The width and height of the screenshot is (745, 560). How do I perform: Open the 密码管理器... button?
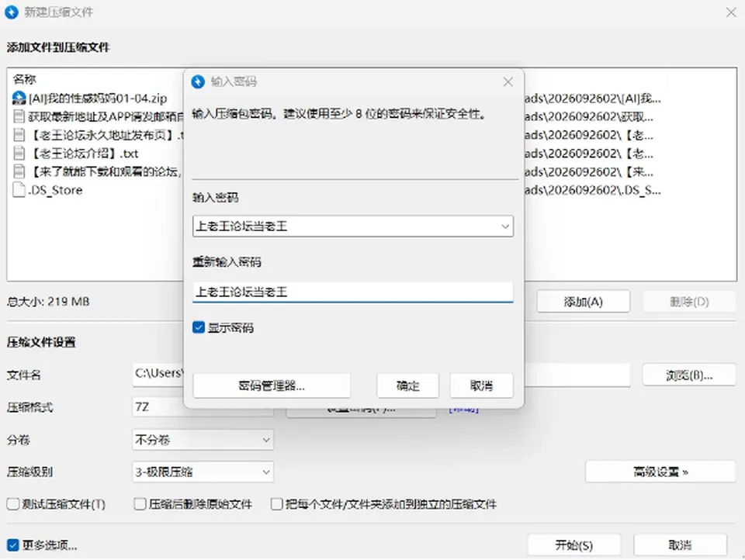[x=272, y=385]
